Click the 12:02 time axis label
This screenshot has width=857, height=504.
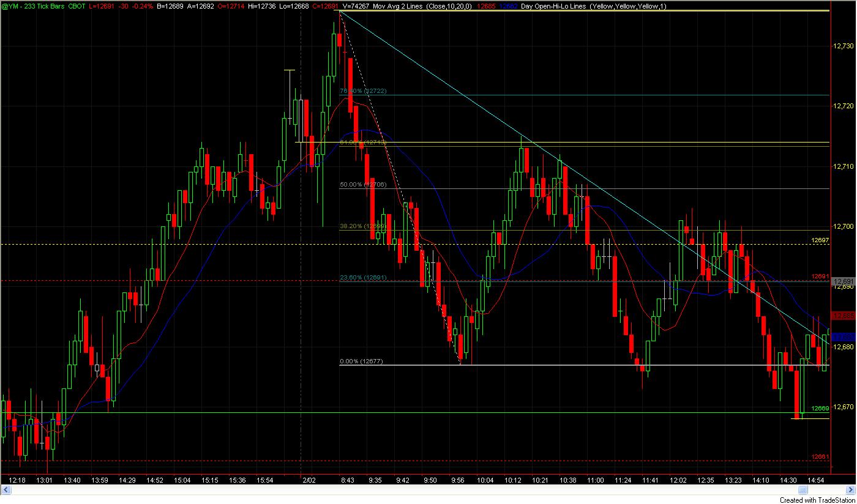coord(678,480)
